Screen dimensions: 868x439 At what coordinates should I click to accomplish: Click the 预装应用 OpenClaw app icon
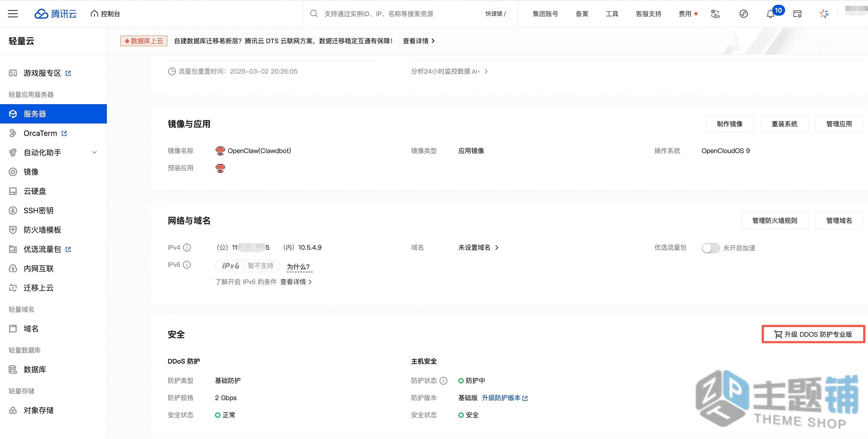pyautogui.click(x=220, y=168)
